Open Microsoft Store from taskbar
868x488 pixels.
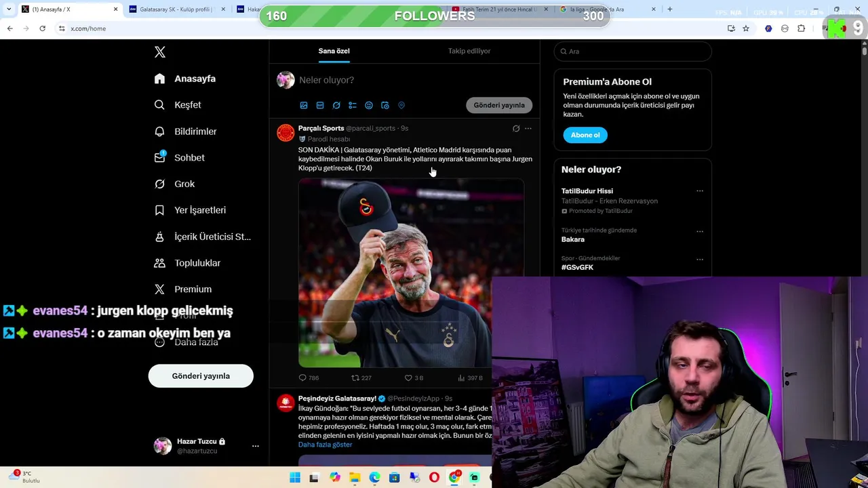point(395,478)
